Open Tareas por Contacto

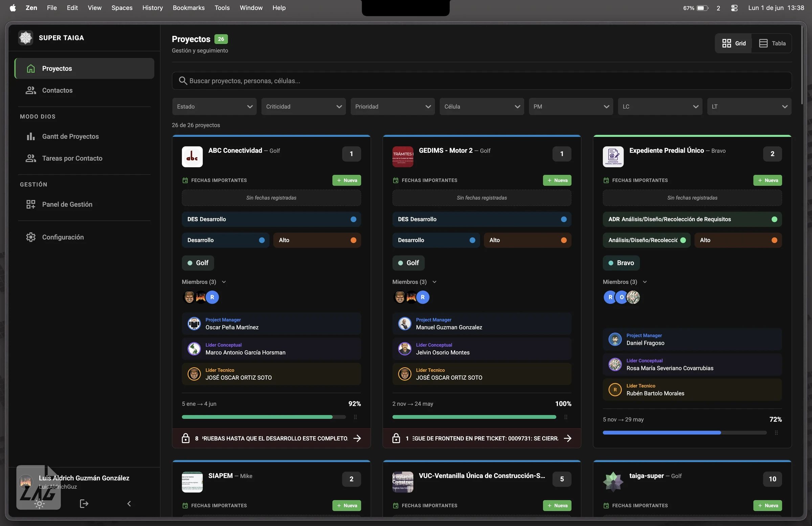coord(84,158)
